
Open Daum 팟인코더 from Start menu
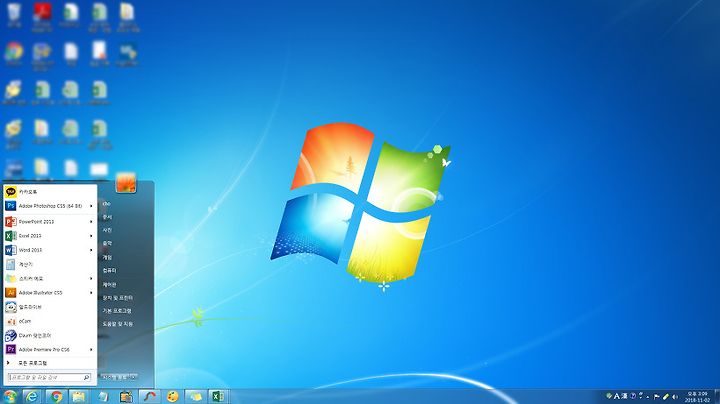click(50, 336)
